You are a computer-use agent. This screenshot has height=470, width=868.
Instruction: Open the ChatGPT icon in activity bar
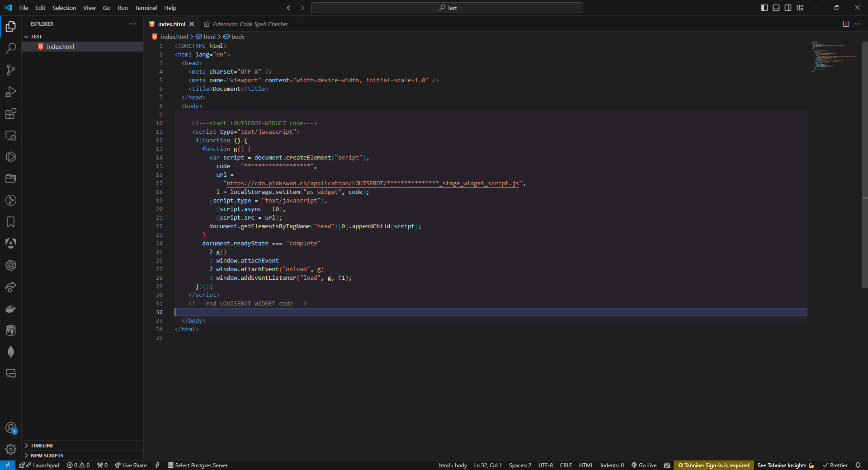[11, 265]
